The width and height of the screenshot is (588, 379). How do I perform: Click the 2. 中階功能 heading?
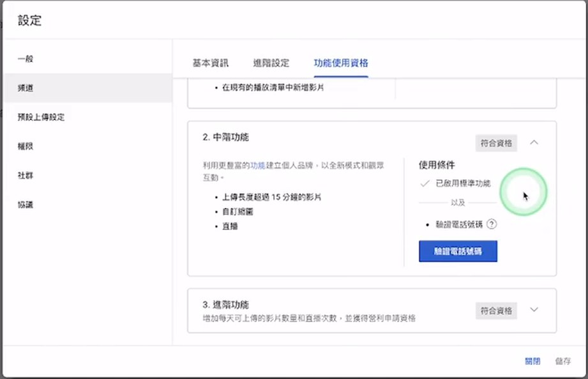pyautogui.click(x=226, y=137)
